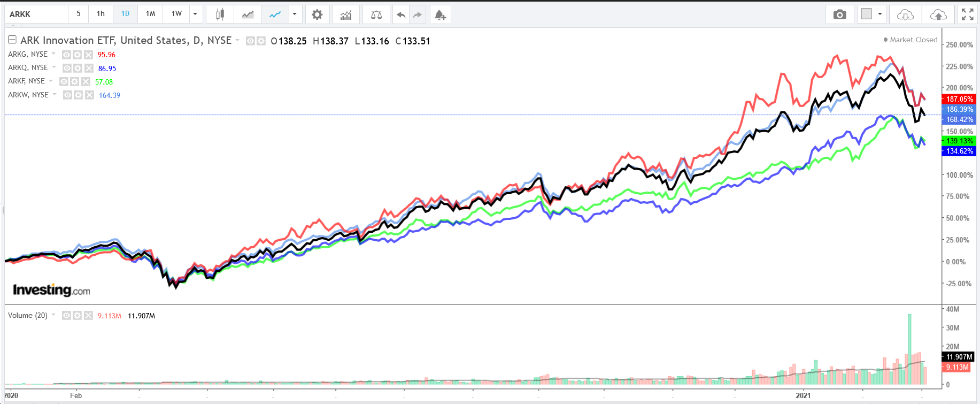
Task: Collapse the legend with minus box
Action: click(x=12, y=40)
